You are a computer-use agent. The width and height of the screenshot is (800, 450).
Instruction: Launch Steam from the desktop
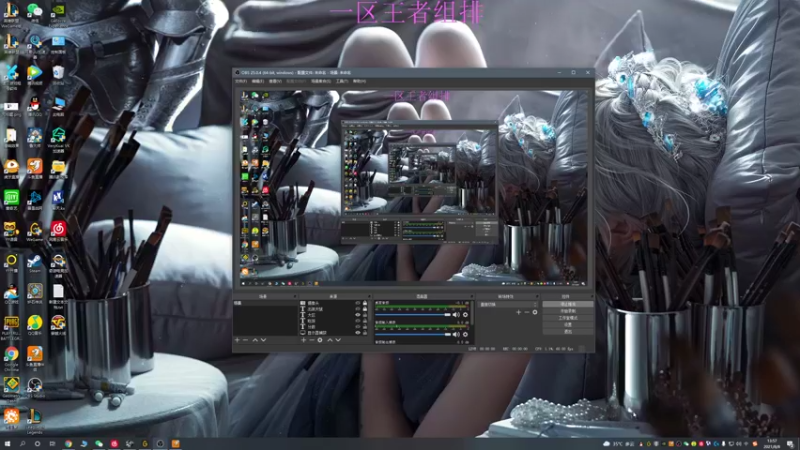pos(35,264)
